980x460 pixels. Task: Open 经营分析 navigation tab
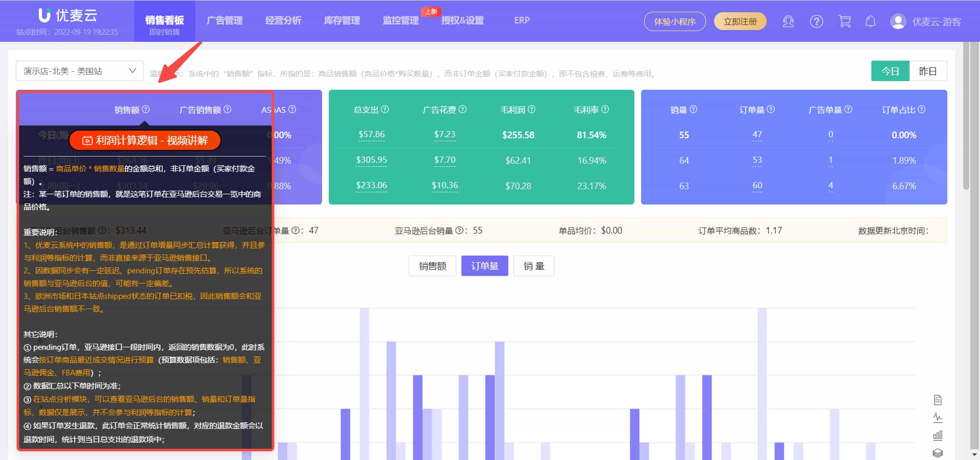(283, 20)
